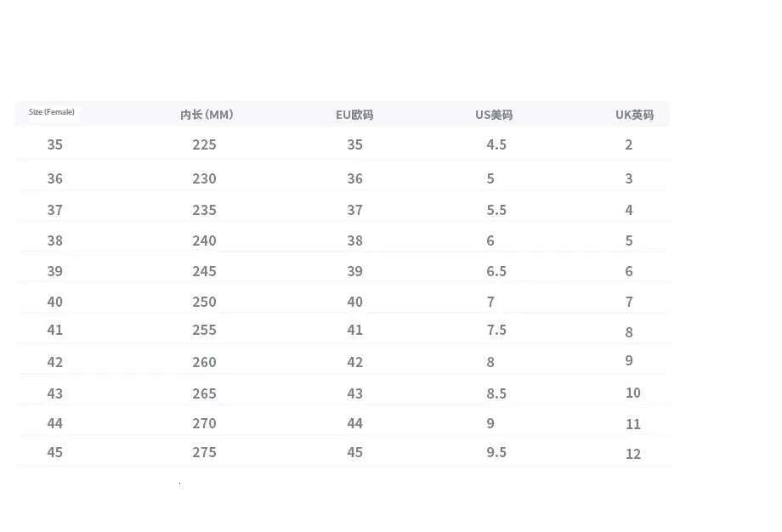Click US size 8.5 cell
This screenshot has width=782, height=532.
496,393
